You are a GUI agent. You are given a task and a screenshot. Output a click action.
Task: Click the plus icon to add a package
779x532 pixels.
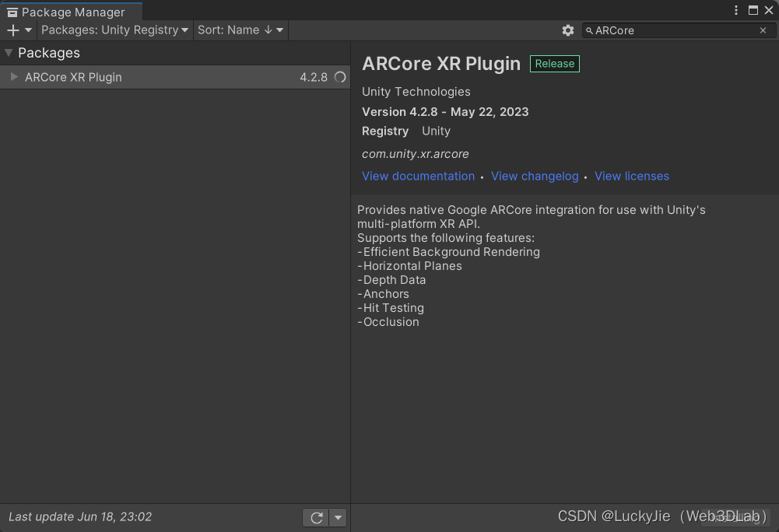pos(13,30)
